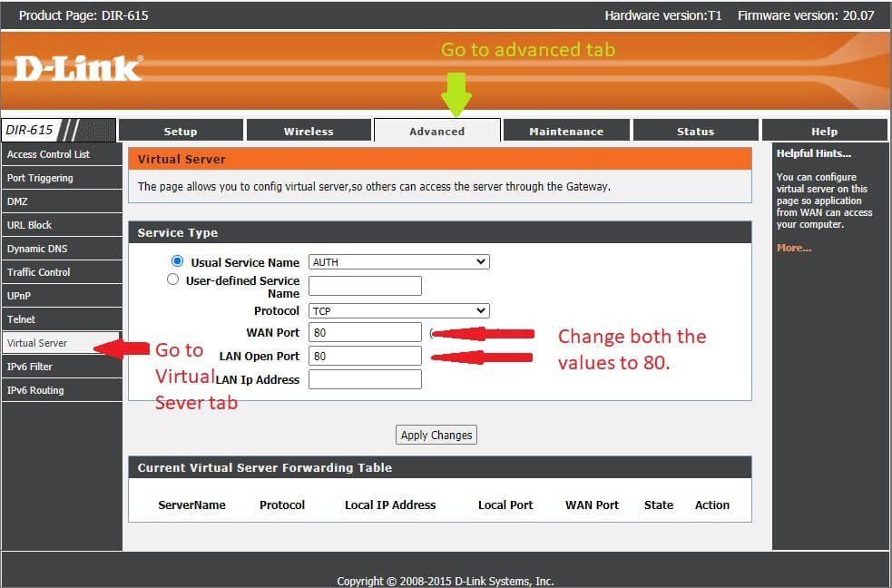The height and width of the screenshot is (588, 892).
Task: Open Telnet page in sidebar
Action: 62,319
